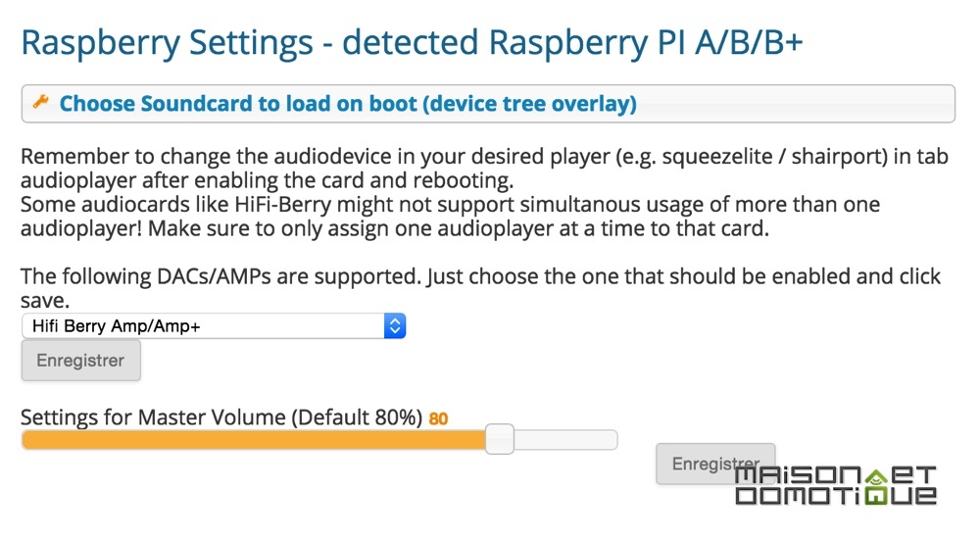Click the Remember to change the audiodevice paragraph
Image resolution: width=980 pixels, height=539 pixels.
point(484,169)
